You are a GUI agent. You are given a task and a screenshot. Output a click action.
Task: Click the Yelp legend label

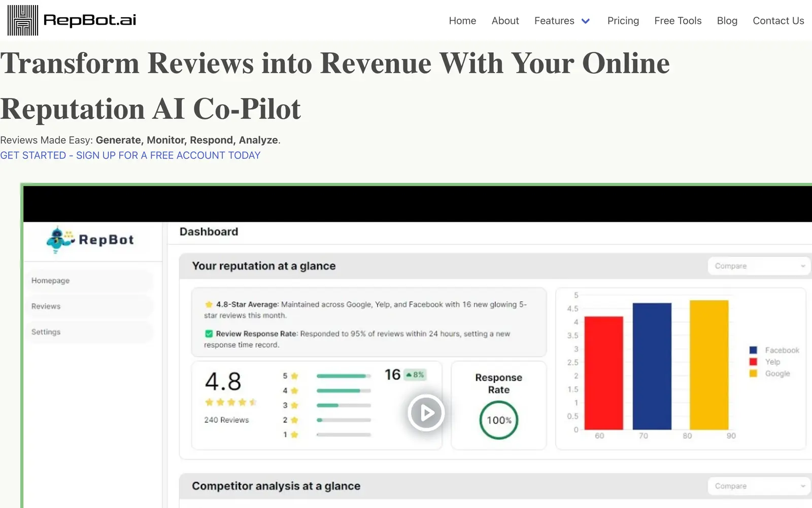click(x=773, y=362)
